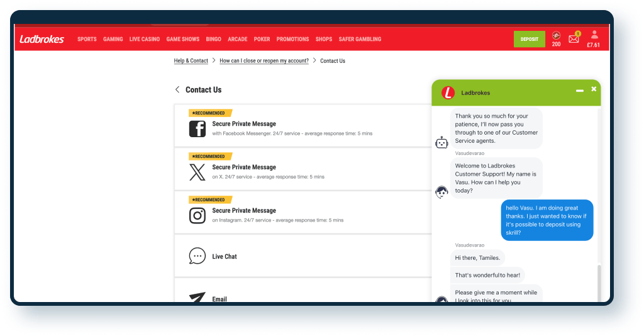Open the 200 coins rewards icon
Image resolution: width=644 pixels, height=336 pixels.
(x=556, y=39)
